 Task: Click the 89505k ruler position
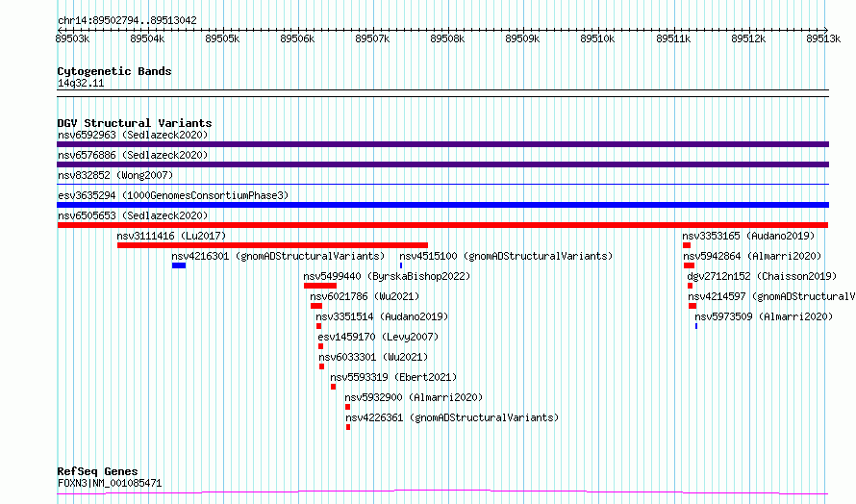(x=222, y=38)
